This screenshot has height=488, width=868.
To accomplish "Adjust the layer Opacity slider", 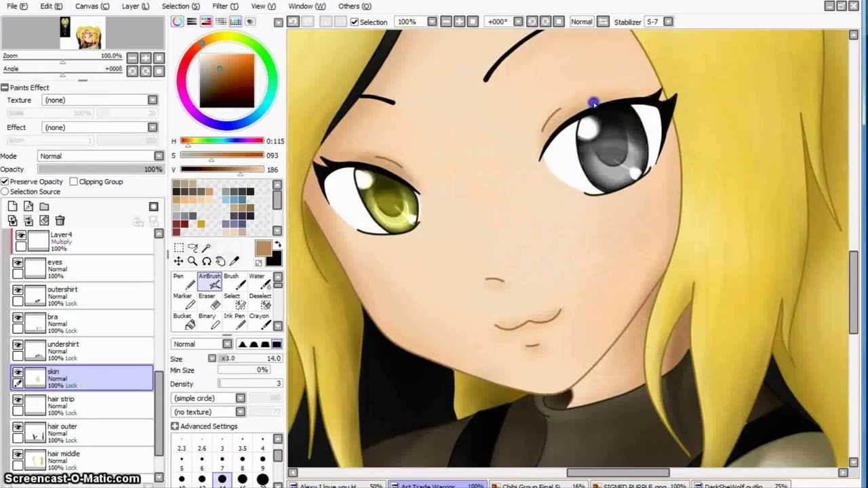I will pos(100,169).
